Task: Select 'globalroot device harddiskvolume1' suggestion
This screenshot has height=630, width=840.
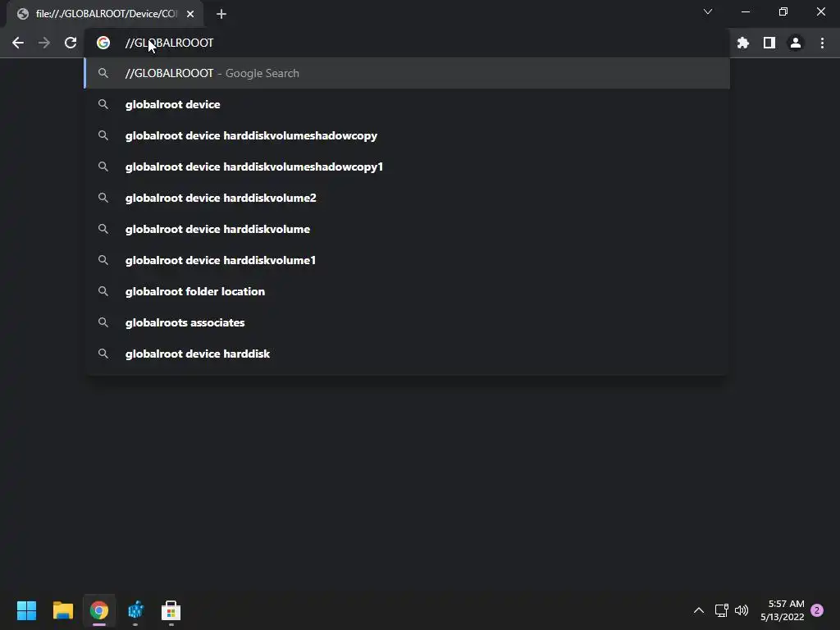Action: [407, 260]
